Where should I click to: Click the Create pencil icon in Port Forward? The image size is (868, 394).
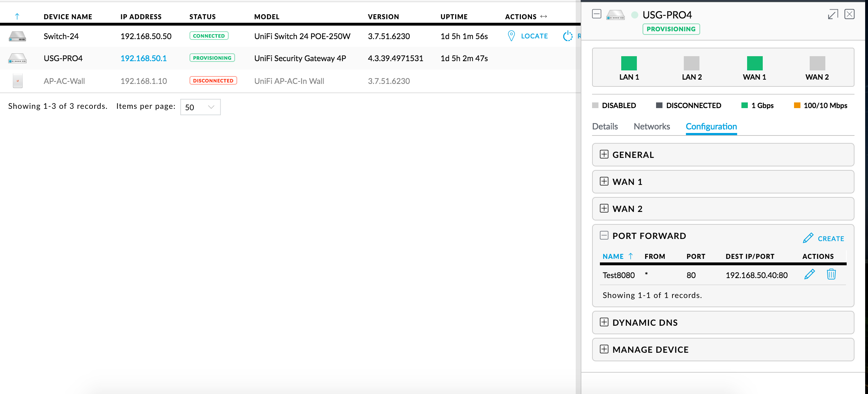click(x=808, y=238)
